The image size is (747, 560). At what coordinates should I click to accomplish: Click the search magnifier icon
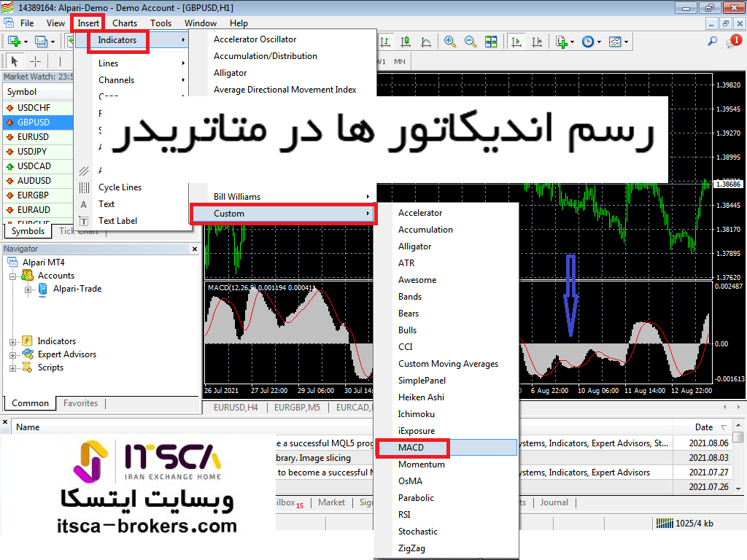click(712, 42)
